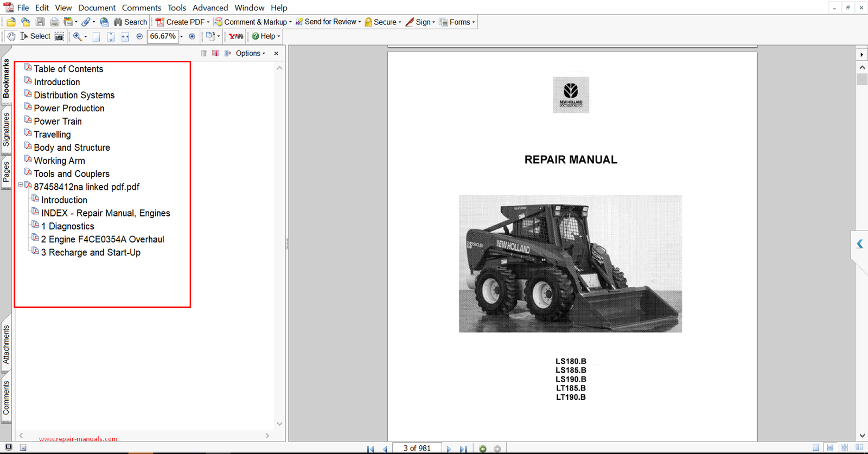Open the zoom percentage dropdown
Screen dimensions: 868x454
pos(181,36)
